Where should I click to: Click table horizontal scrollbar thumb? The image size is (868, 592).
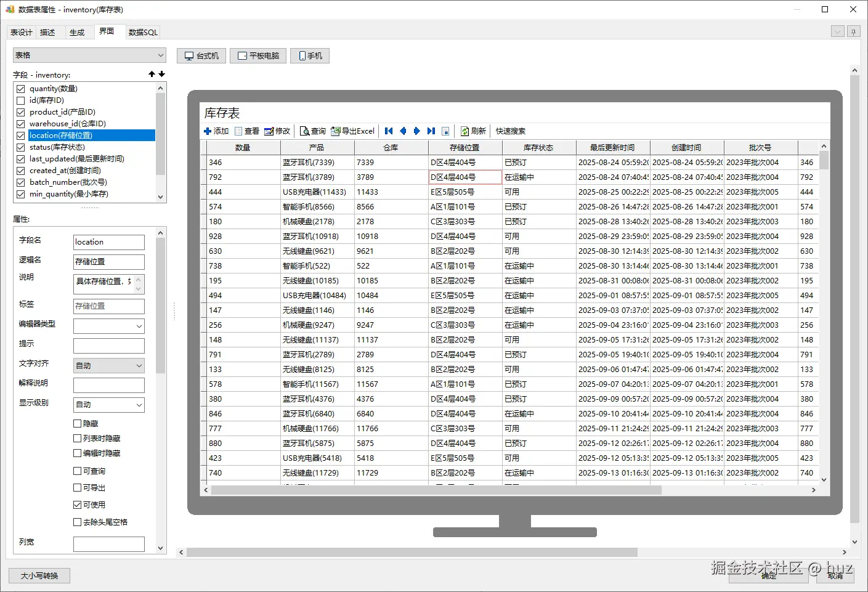tap(436, 490)
